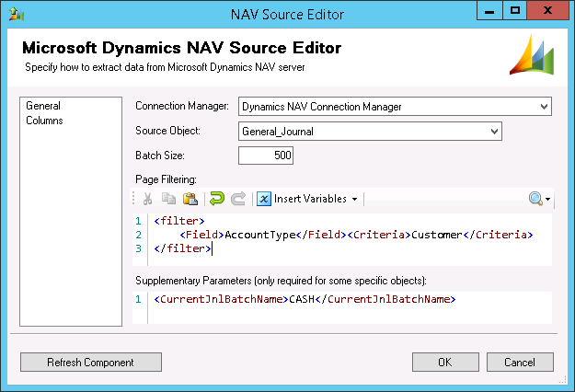
Task: Confirm with the OK button
Action: click(x=445, y=363)
